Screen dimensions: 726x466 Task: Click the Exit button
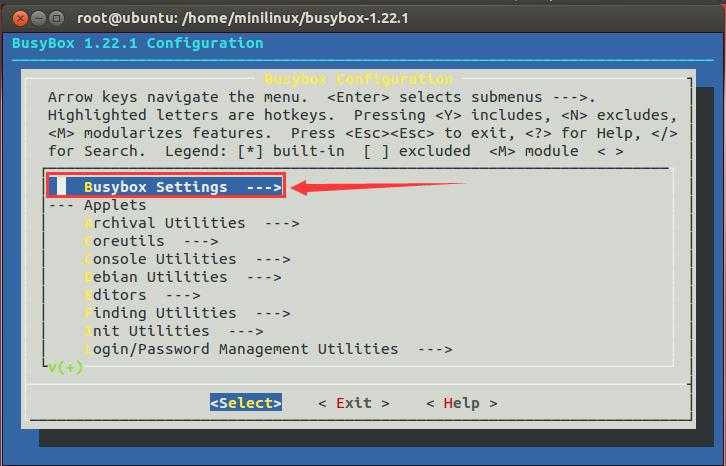(354, 403)
